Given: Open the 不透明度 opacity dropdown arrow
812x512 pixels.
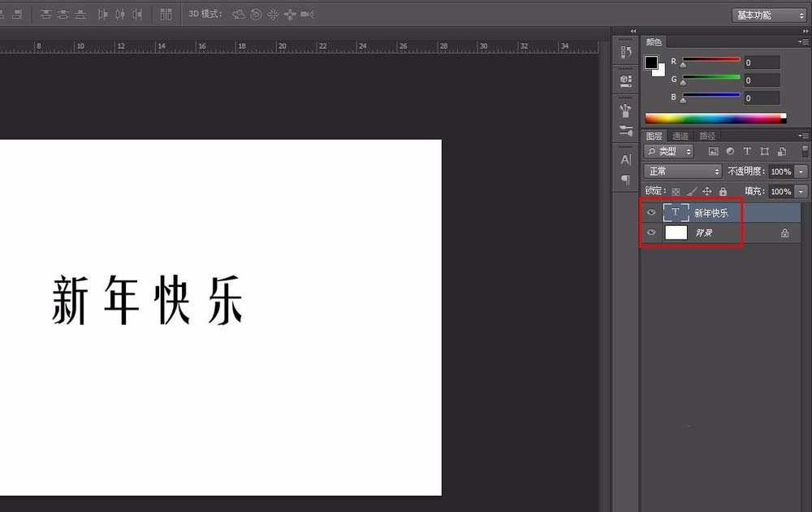Looking at the screenshot, I should (798, 171).
